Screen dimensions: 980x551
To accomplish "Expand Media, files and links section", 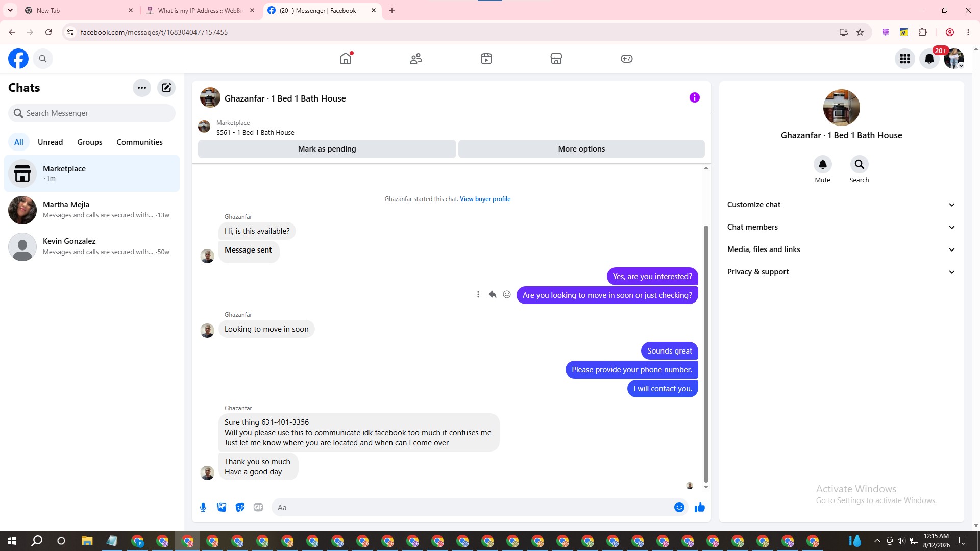I will click(x=841, y=249).
